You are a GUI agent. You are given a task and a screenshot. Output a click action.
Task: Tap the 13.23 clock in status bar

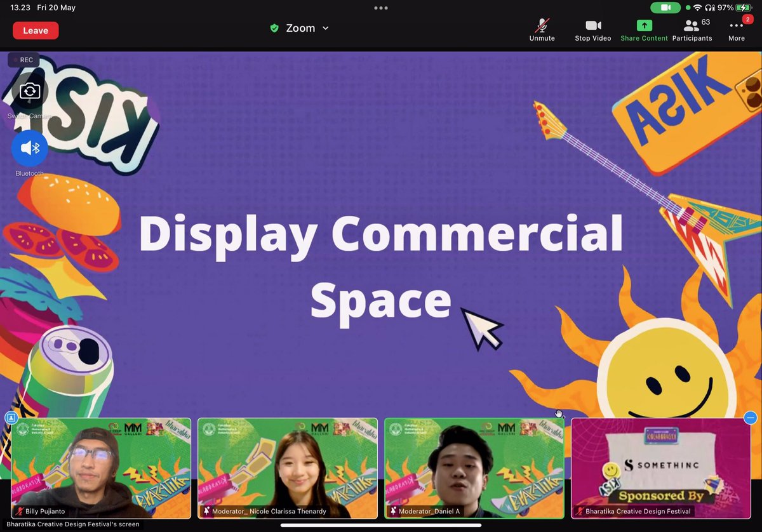pyautogui.click(x=20, y=8)
